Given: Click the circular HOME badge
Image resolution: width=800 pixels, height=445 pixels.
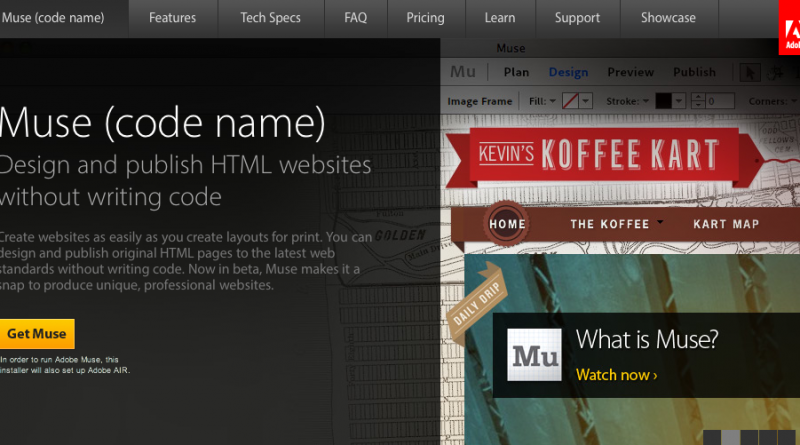Looking at the screenshot, I should [x=507, y=223].
